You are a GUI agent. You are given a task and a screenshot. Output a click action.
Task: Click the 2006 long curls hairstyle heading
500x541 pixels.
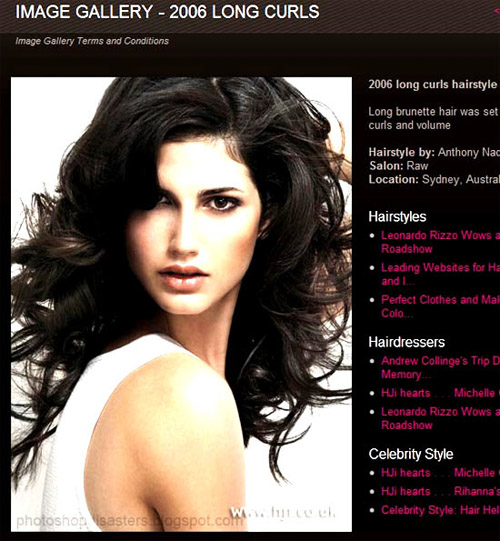click(433, 85)
